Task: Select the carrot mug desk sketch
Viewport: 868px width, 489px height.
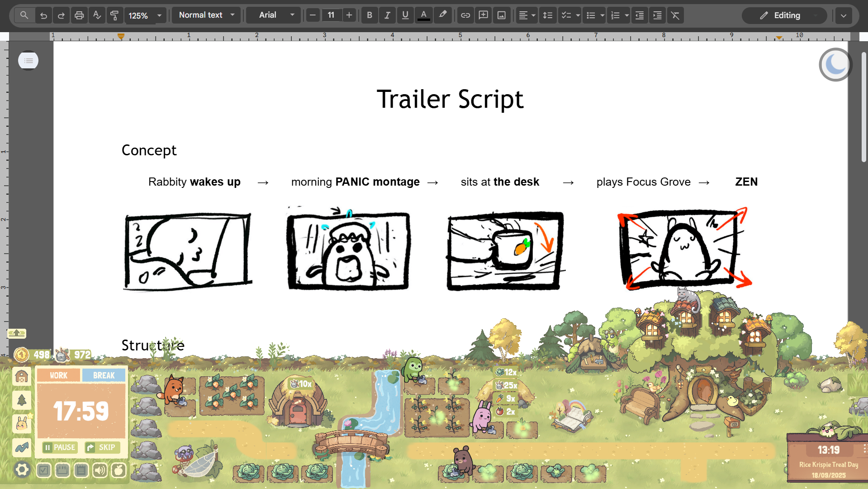Action: [506, 251]
